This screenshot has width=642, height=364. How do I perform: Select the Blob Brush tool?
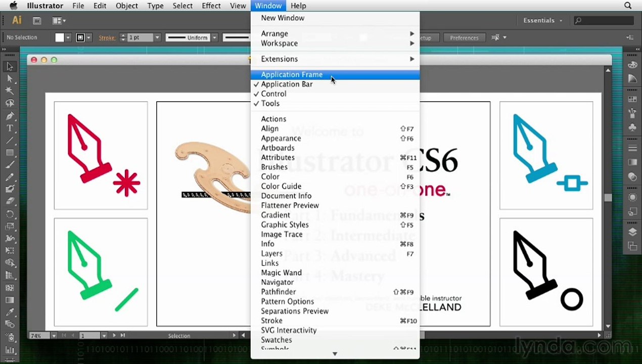coord(10,189)
